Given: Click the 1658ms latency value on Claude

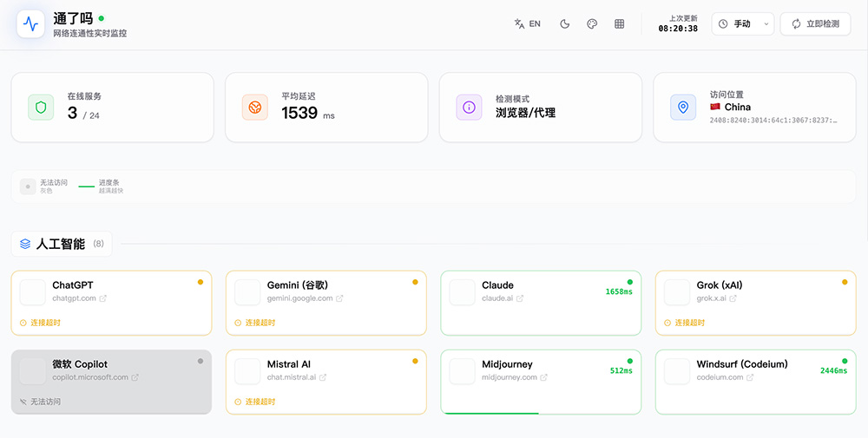Looking at the screenshot, I should 619,292.
